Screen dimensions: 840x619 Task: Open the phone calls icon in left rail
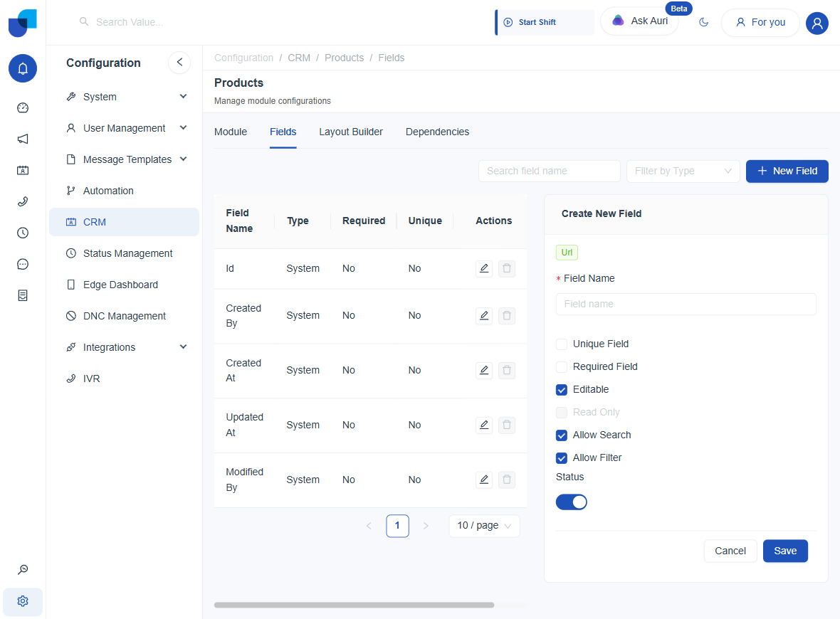point(23,202)
